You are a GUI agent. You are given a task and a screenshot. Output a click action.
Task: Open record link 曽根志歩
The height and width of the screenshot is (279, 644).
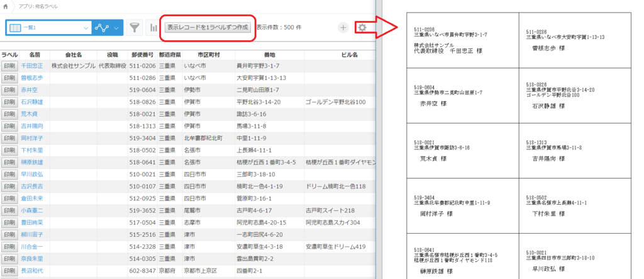coord(32,77)
